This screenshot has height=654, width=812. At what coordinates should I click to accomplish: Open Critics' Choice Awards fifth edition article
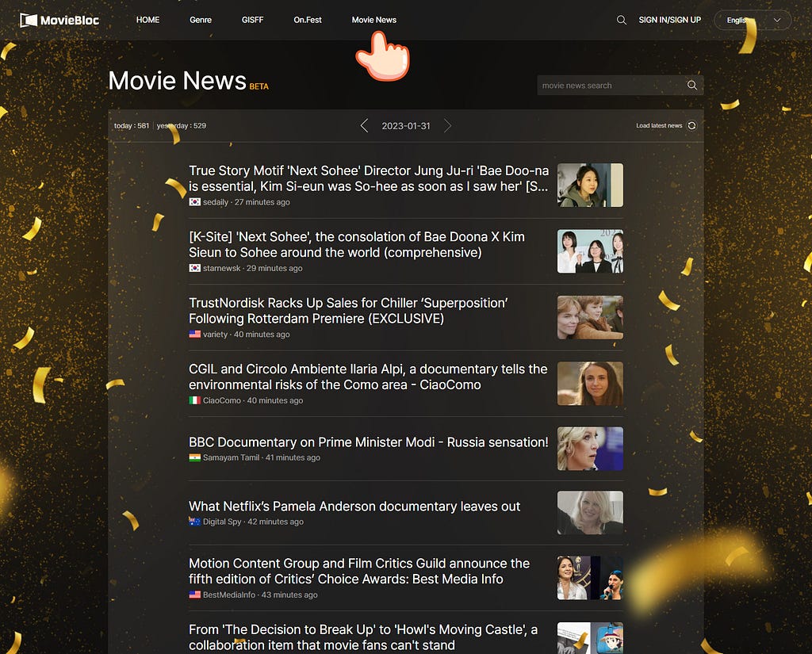(x=359, y=571)
